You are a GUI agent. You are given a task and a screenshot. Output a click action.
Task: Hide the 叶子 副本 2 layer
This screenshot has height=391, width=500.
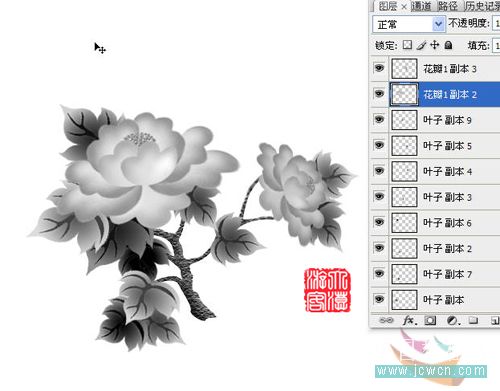coord(379,248)
